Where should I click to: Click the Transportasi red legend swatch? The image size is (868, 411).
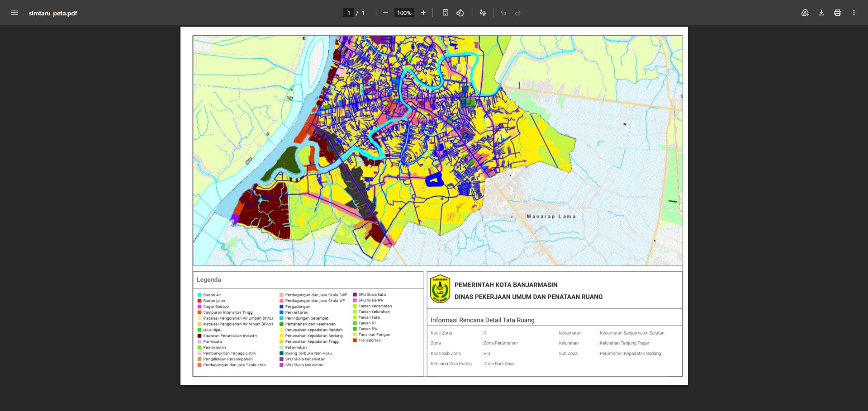(x=355, y=340)
